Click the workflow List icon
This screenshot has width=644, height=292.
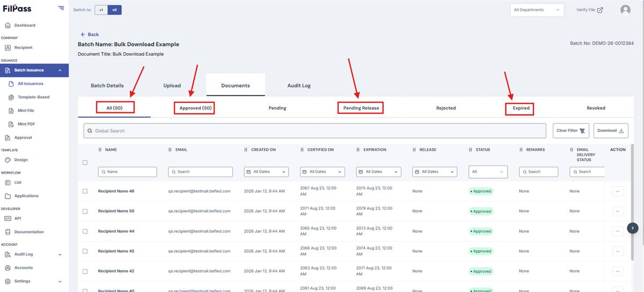point(8,182)
